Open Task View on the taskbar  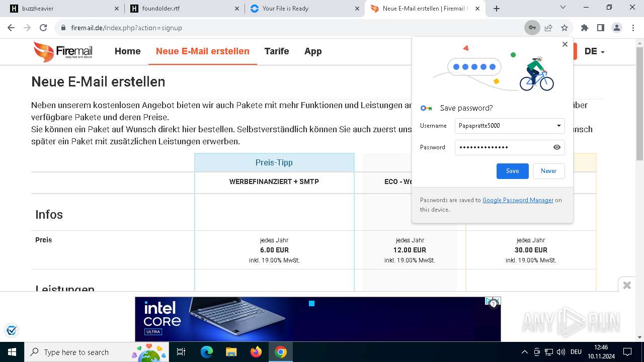[181, 352]
